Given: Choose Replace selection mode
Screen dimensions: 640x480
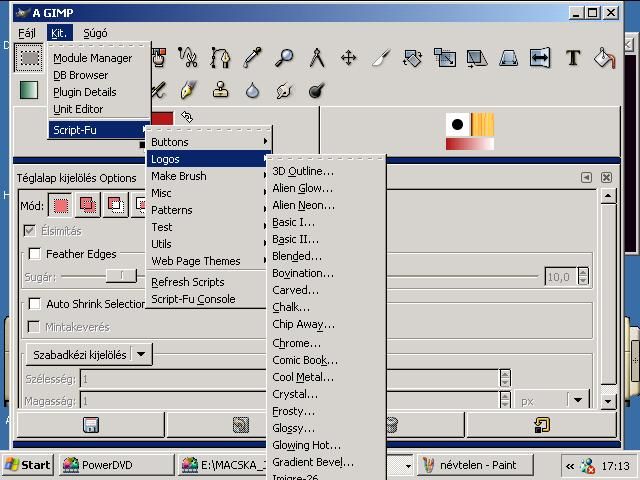Looking at the screenshot, I should pos(60,205).
